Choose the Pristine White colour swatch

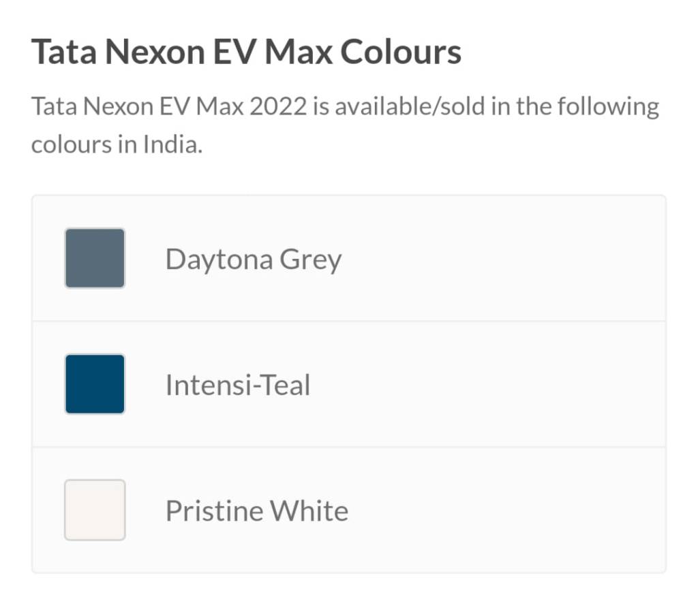point(95,510)
